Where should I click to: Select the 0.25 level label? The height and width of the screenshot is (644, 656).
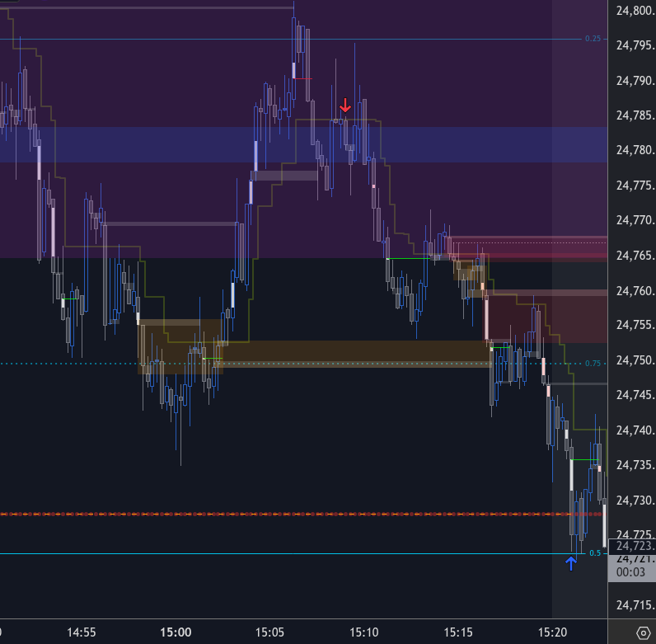click(593, 39)
